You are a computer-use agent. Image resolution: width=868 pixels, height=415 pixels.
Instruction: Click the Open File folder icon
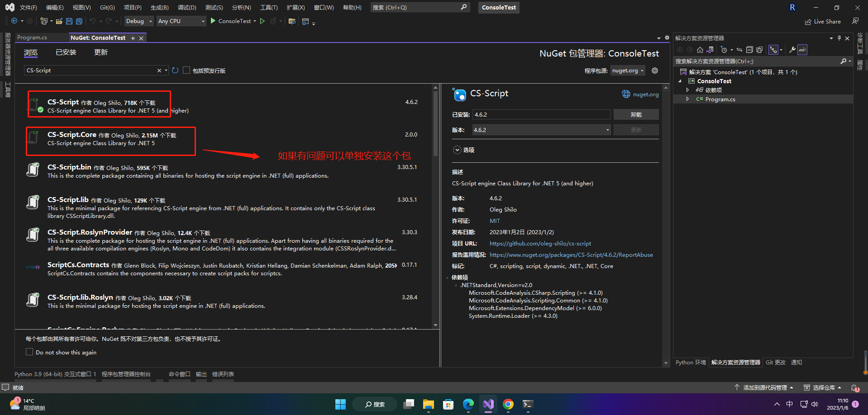click(59, 21)
